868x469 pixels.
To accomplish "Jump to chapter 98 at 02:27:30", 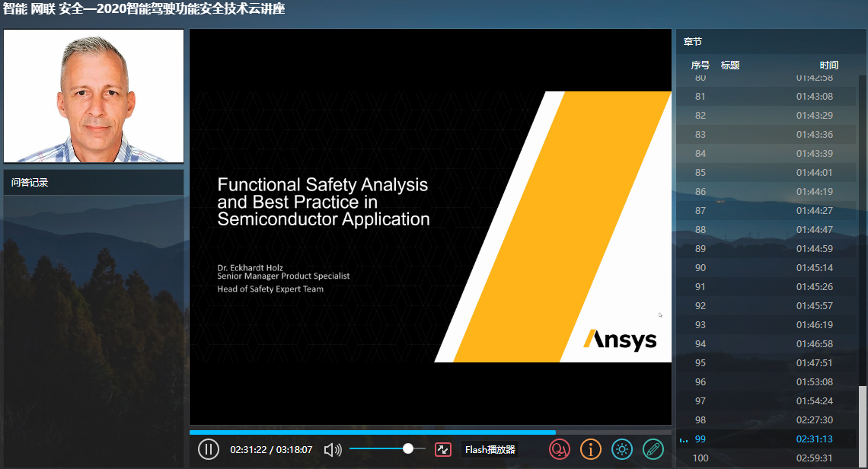I will [767, 420].
